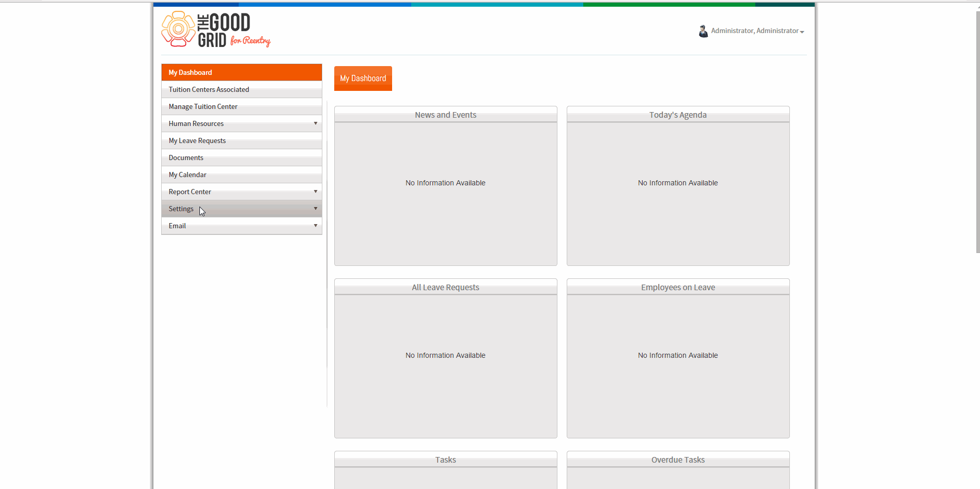Click Employees on Leave panel header
The height and width of the screenshot is (489, 980).
pyautogui.click(x=678, y=287)
